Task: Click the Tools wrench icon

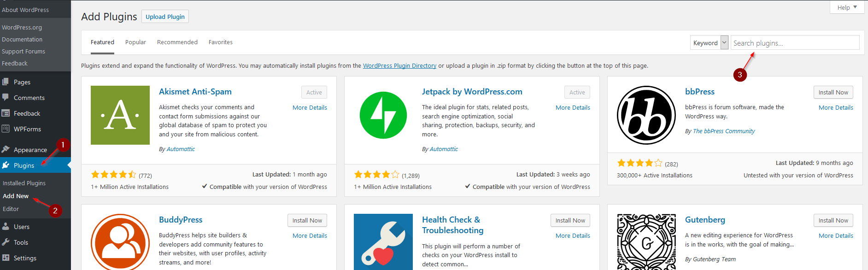Action: click(6, 242)
